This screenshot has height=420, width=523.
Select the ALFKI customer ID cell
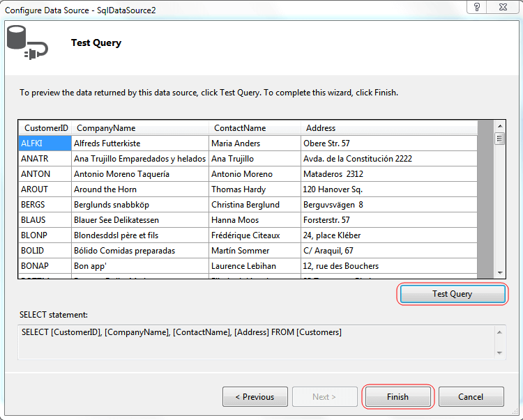[x=45, y=143]
